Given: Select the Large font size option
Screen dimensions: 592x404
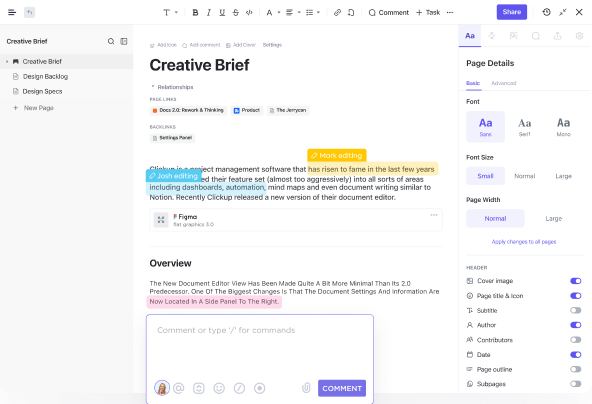Looking at the screenshot, I should point(563,176).
